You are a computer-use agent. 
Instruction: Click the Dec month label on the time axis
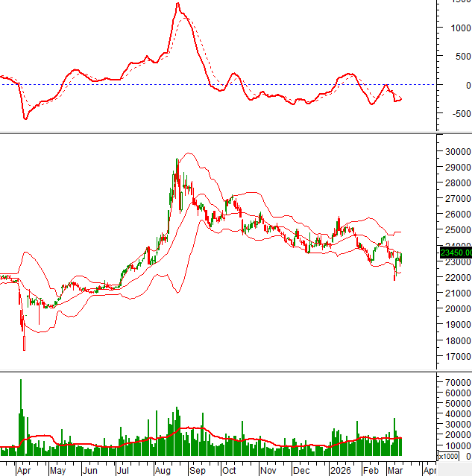302,471
